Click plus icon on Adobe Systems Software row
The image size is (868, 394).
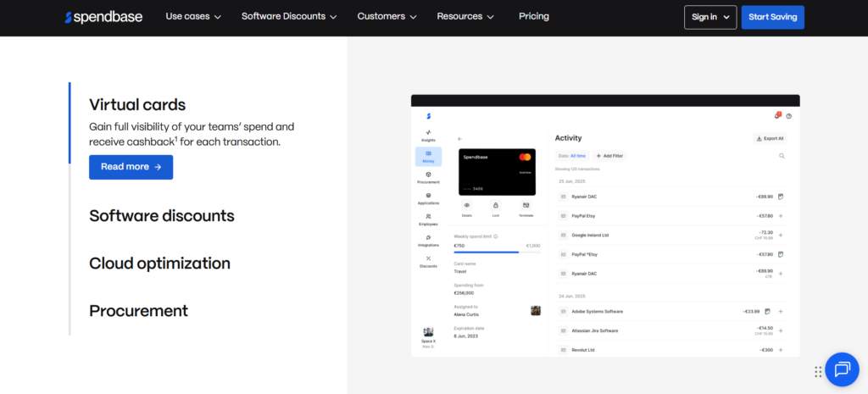[x=781, y=312]
